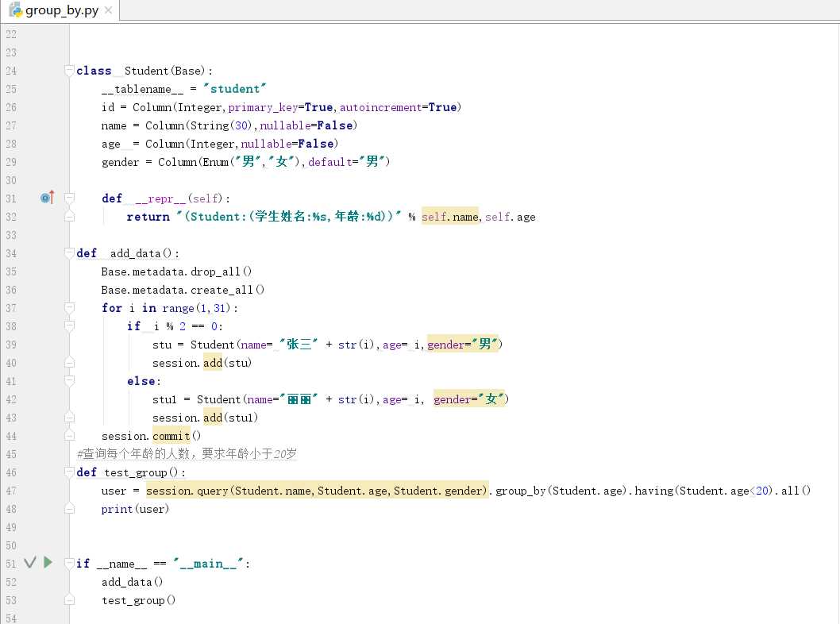Click "default=" on line 29
This screenshot has height=624, width=840.
click(333, 162)
